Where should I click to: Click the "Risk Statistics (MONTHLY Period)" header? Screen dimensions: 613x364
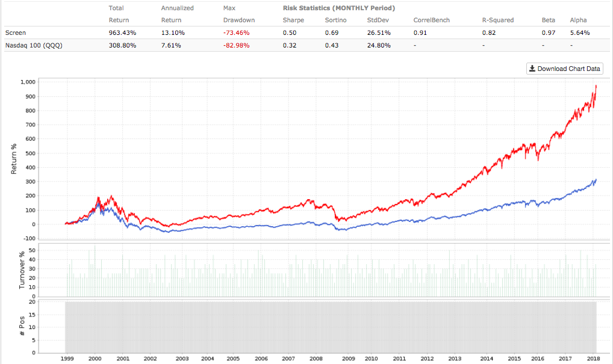click(338, 8)
